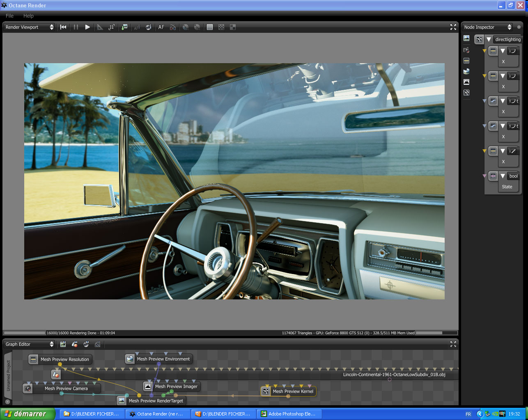Open the Render Viewport panel dropdown

pos(29,27)
